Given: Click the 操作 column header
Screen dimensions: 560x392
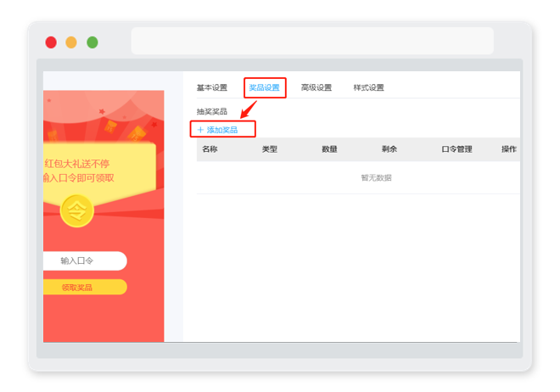Looking at the screenshot, I should click(x=509, y=149).
